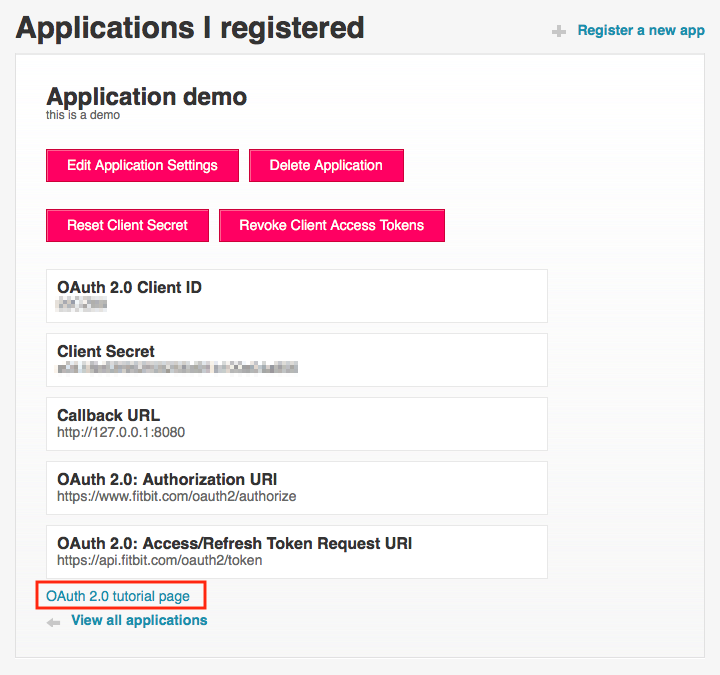Click the blurred OAuth 2.0 Client ID value

(x=81, y=304)
